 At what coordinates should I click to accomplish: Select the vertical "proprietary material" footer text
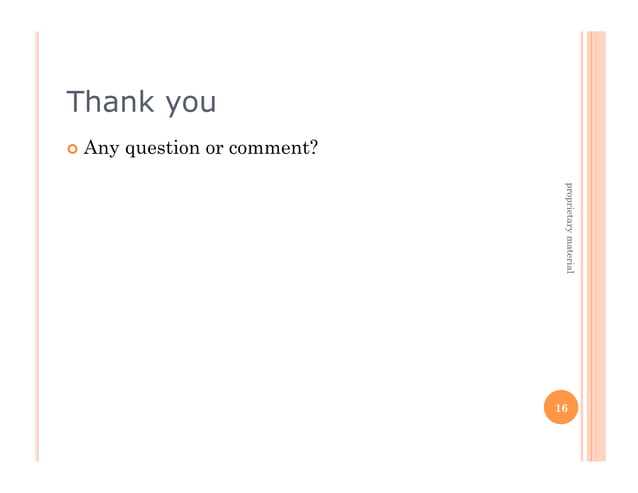click(x=570, y=228)
